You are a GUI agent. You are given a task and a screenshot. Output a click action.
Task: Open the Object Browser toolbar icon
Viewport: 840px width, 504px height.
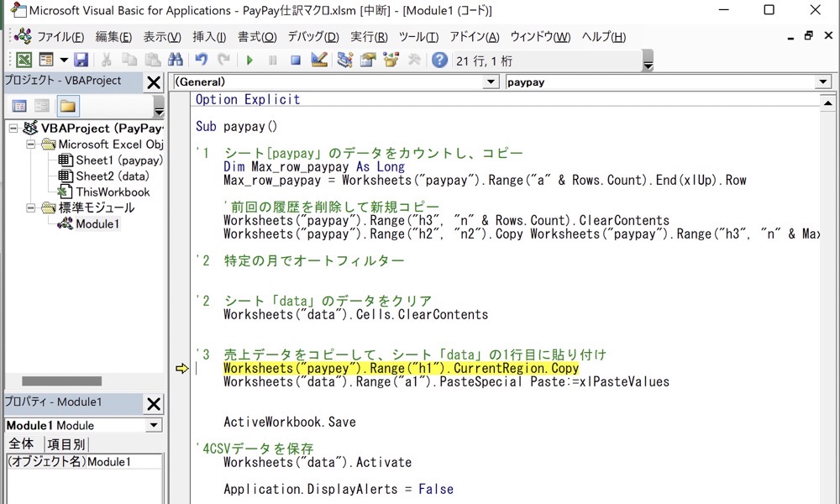point(391,60)
